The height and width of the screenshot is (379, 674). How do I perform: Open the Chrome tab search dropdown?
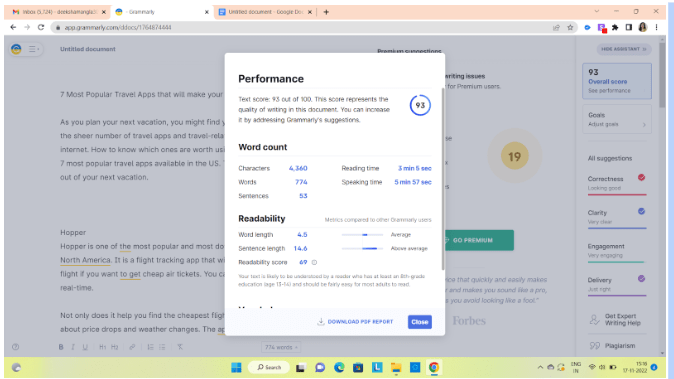point(597,12)
